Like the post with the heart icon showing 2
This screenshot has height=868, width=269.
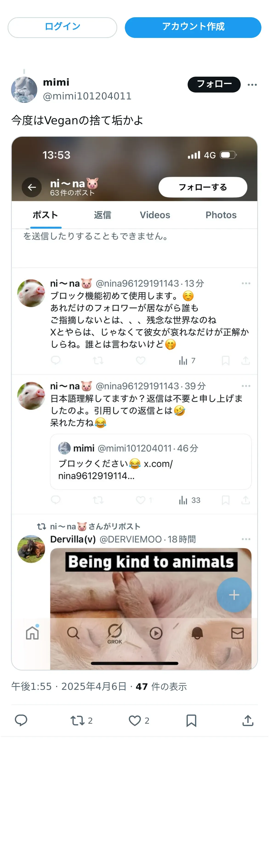139,720
